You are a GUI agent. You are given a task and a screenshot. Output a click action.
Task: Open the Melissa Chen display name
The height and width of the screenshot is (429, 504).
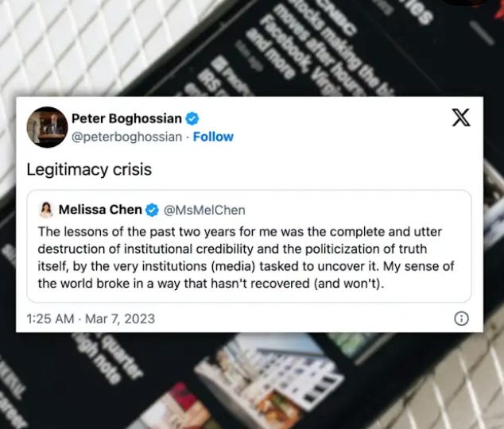(100, 210)
